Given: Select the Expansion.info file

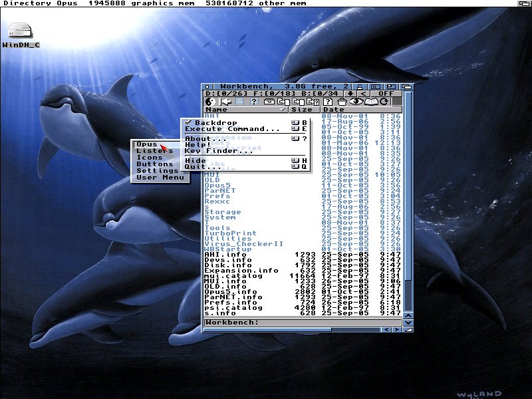Looking at the screenshot, I should click(303, 271).
